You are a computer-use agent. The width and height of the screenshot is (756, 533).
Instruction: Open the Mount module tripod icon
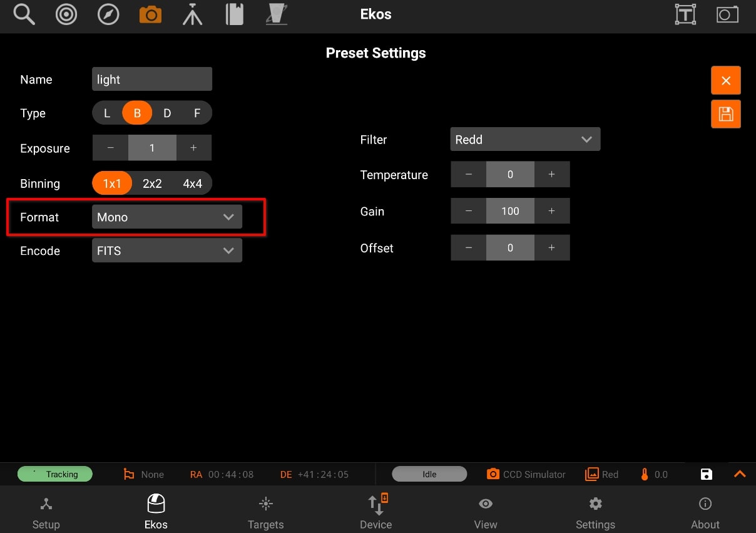(x=192, y=14)
